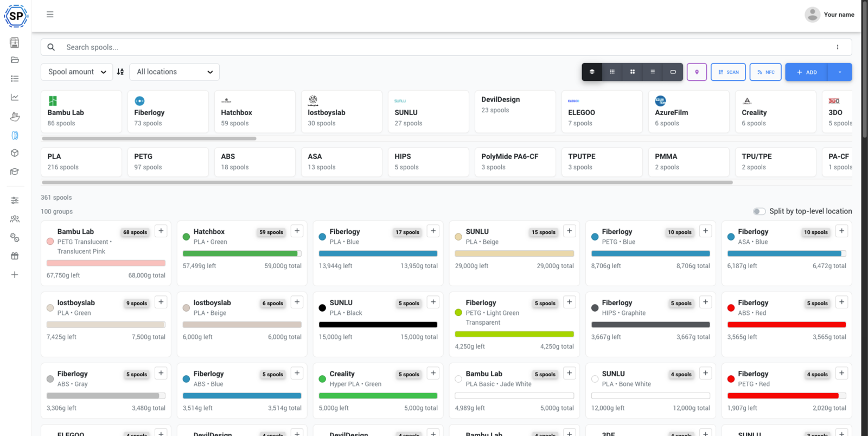868x436 pixels.
Task: Click the user avatar icon
Action: coord(812,15)
